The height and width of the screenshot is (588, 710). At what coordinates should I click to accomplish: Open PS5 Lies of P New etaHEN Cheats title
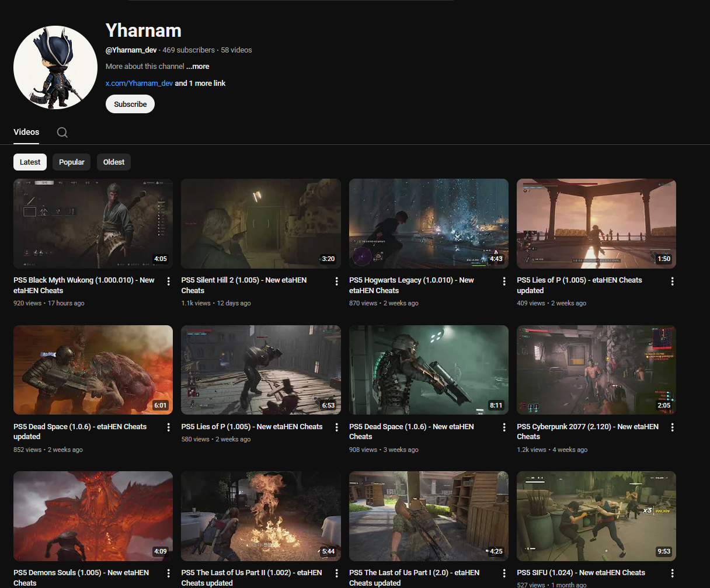(252, 427)
